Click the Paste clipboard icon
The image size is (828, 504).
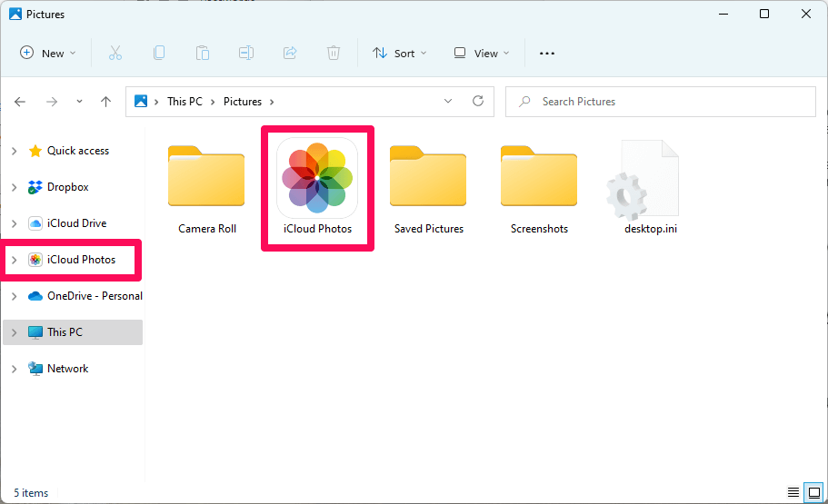click(203, 54)
